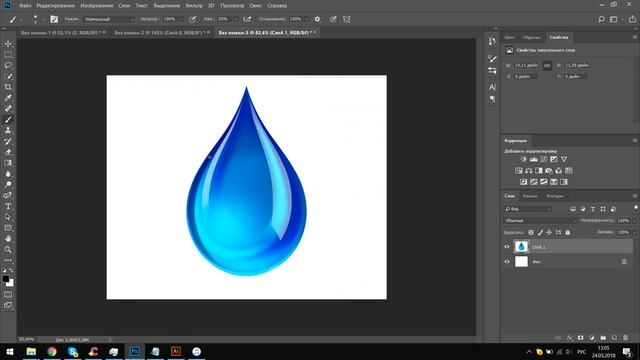The height and width of the screenshot is (360, 640).
Task: Select the Eyedropper tool
Action: pos(8,98)
